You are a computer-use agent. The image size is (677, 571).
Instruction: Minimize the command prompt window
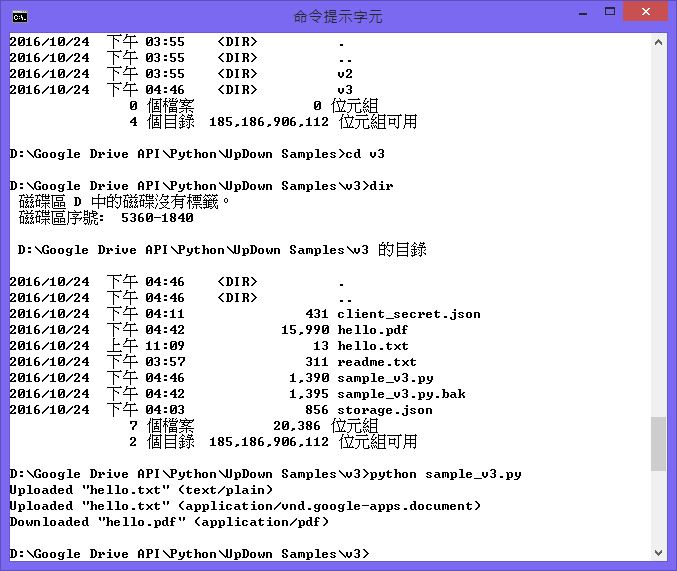click(583, 13)
